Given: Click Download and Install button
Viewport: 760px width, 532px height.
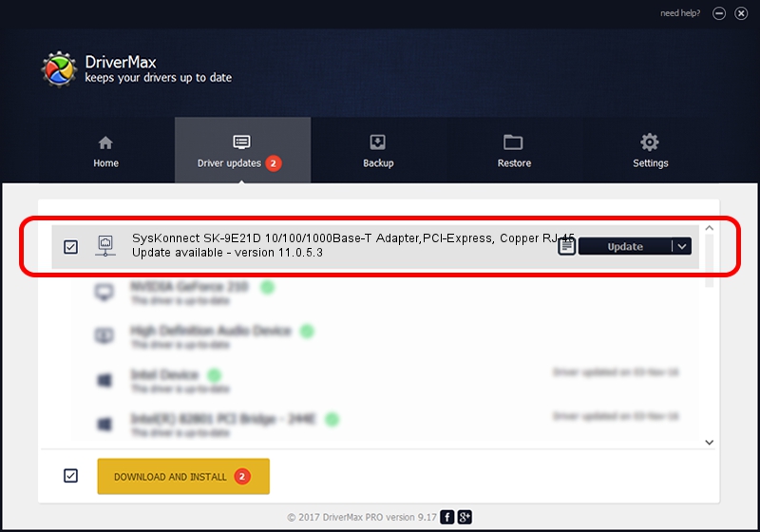Looking at the screenshot, I should click(x=183, y=476).
